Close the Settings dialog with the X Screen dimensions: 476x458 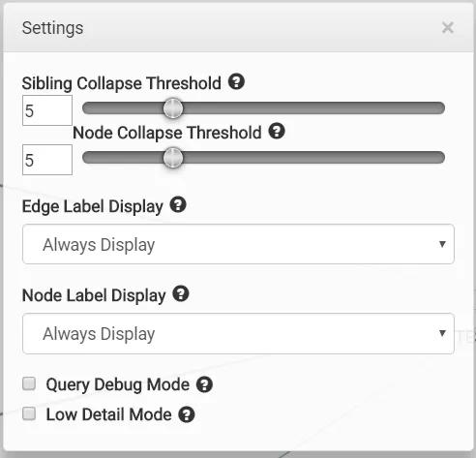(x=448, y=28)
